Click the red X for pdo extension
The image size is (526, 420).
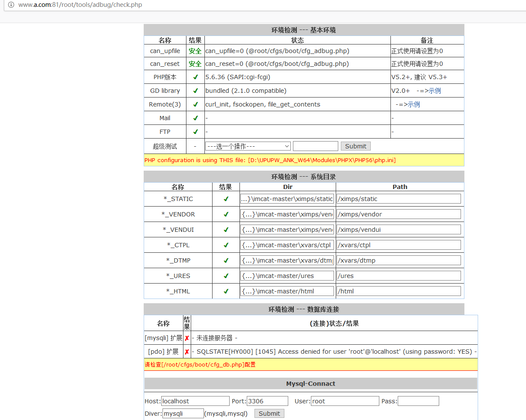tap(187, 352)
